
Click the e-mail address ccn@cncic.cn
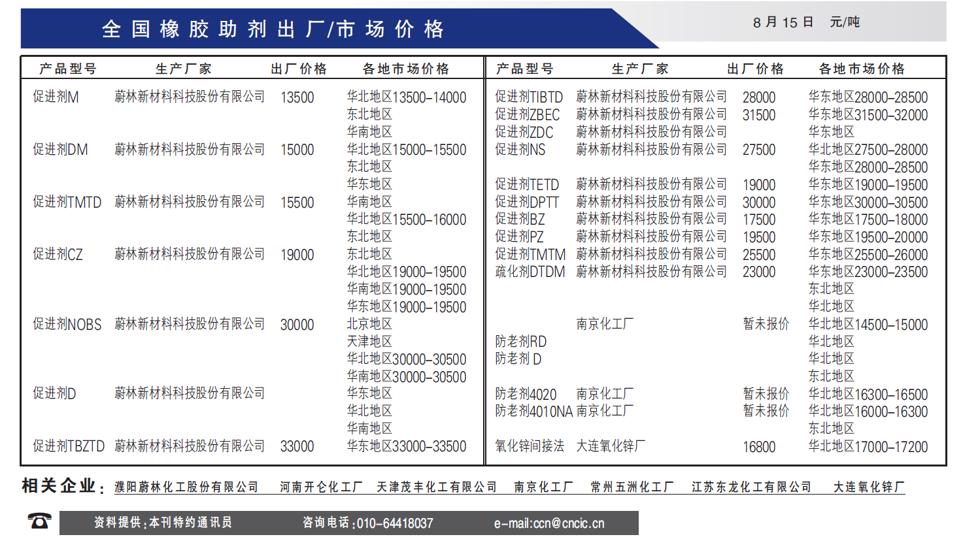tap(568, 523)
